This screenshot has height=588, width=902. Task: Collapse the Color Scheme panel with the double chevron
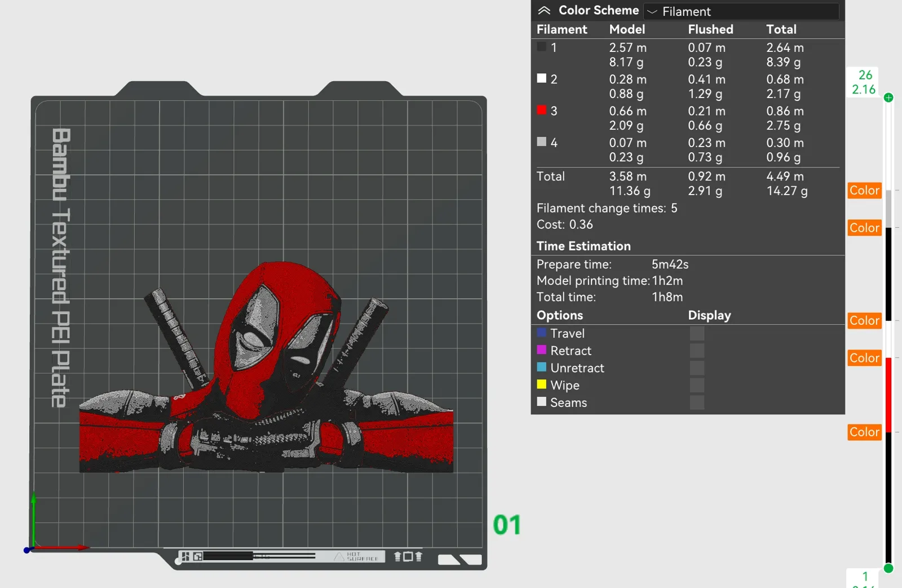point(544,11)
